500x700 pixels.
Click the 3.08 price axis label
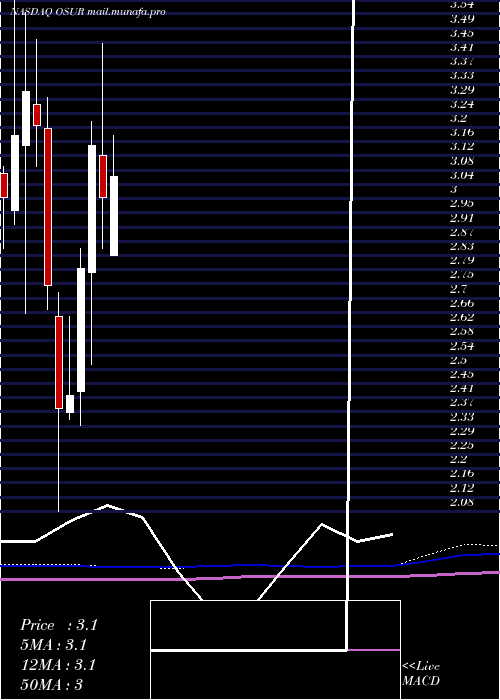point(462,161)
